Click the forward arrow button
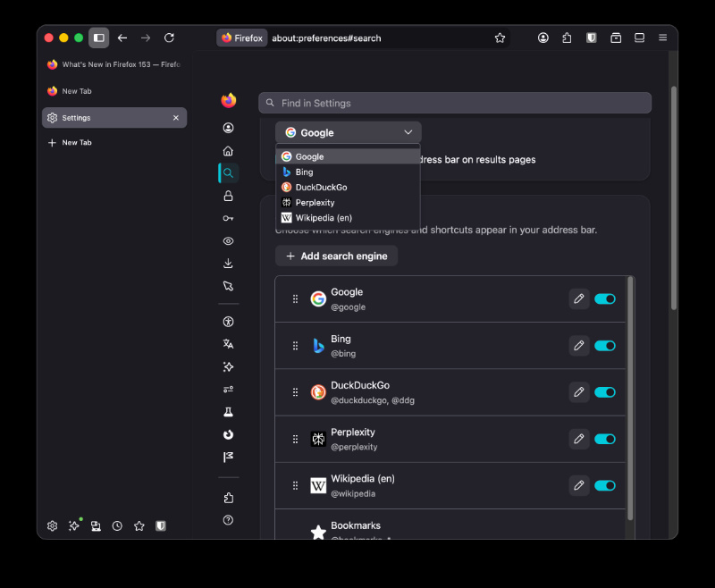This screenshot has height=588, width=715. (146, 38)
